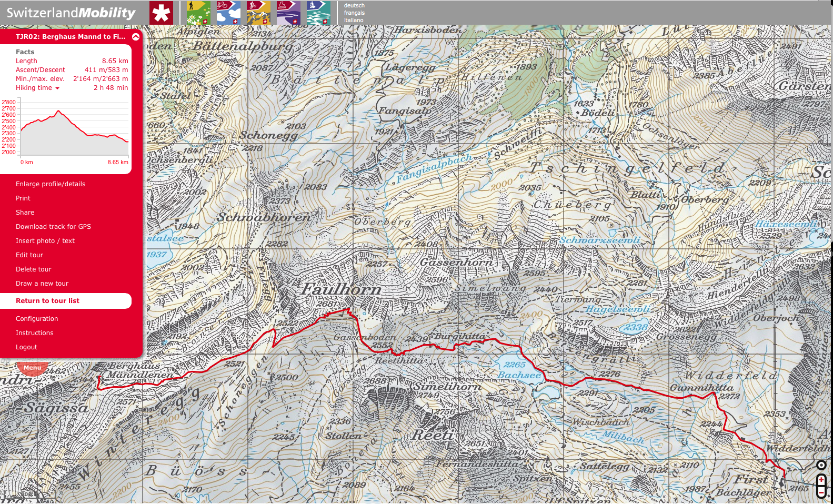This screenshot has height=504, width=833.
Task: Click the Bachsee lake label on map
Action: [519, 375]
